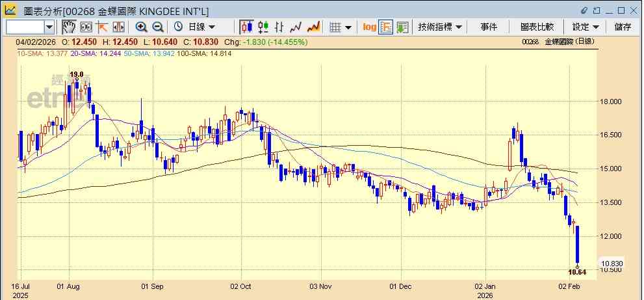Screen dimensions: 644x300
Task: Click the 儲存 button
Action: (x=623, y=27)
